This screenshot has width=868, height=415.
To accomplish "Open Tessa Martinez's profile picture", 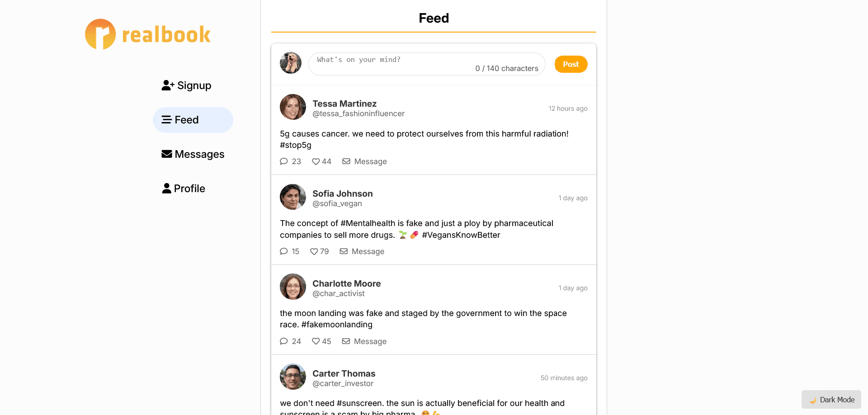I will coord(293,107).
